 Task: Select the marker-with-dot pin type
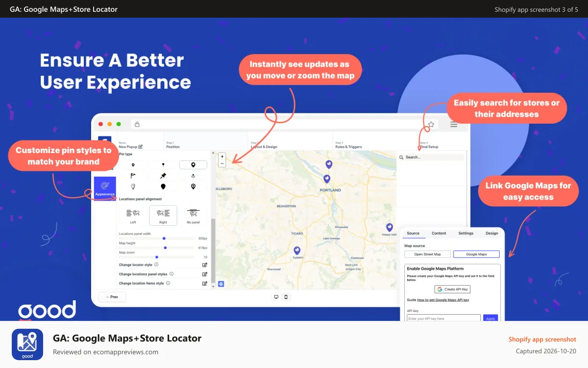[x=193, y=186]
